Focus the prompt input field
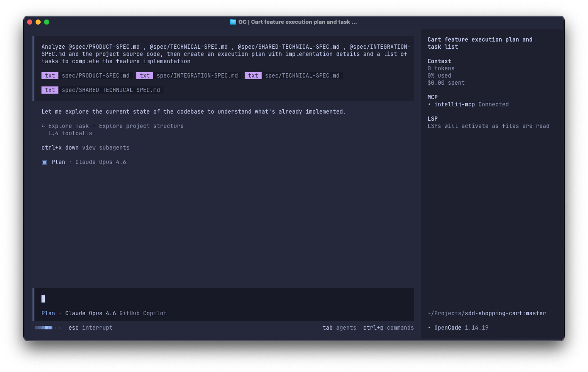Image resolution: width=588 pixels, height=372 pixels. click(224, 299)
